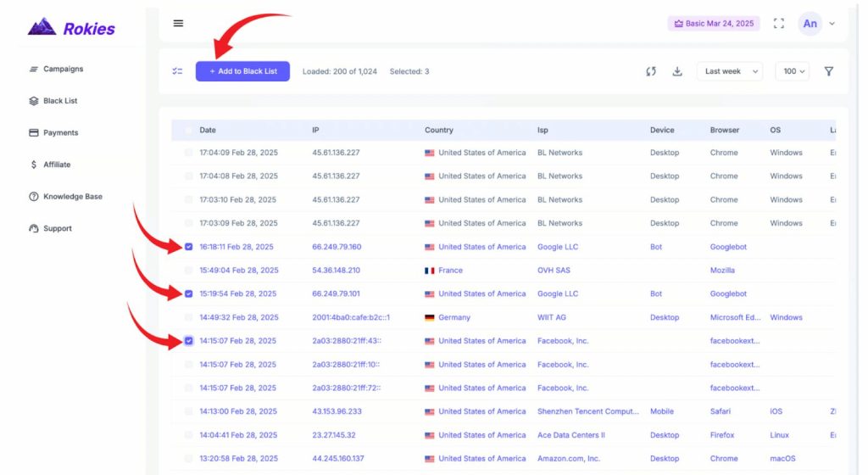Sort by the Country column header
The height and width of the screenshot is (475, 868).
pyautogui.click(x=439, y=130)
